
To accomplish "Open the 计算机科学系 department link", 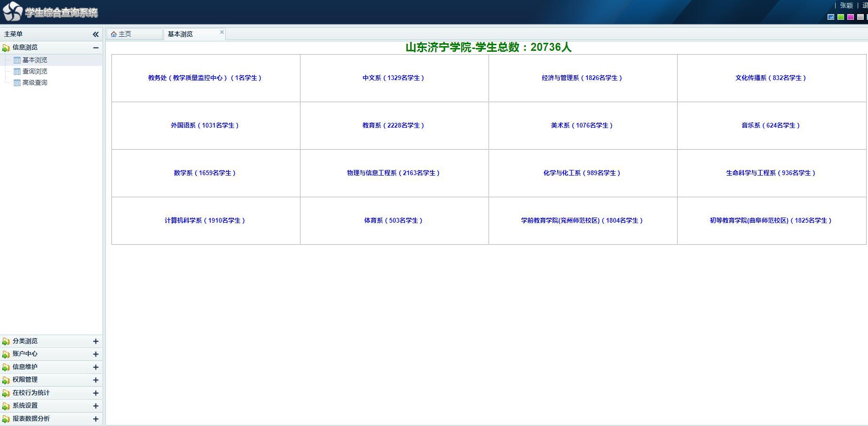I will 205,221.
